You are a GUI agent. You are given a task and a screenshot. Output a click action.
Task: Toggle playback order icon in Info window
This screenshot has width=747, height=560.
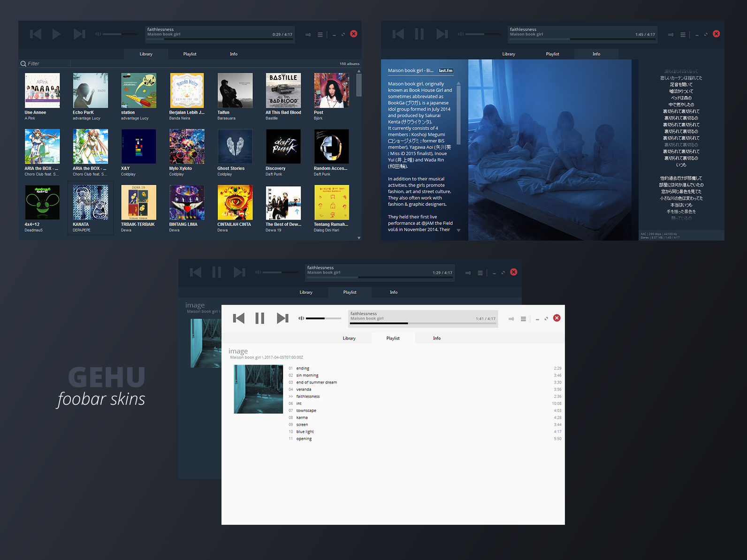pos(671,35)
